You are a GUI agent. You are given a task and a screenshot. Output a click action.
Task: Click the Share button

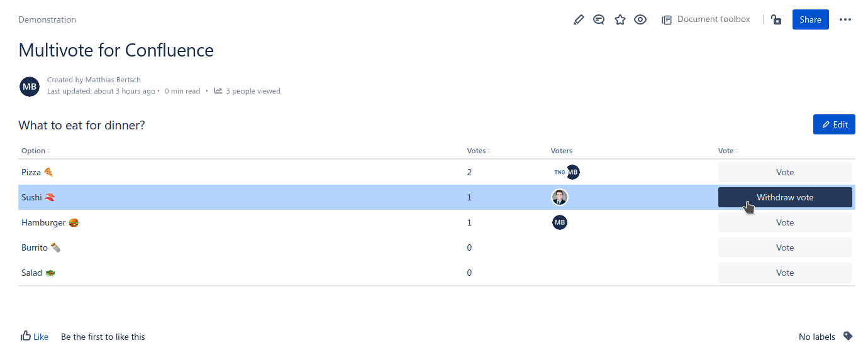coord(810,19)
